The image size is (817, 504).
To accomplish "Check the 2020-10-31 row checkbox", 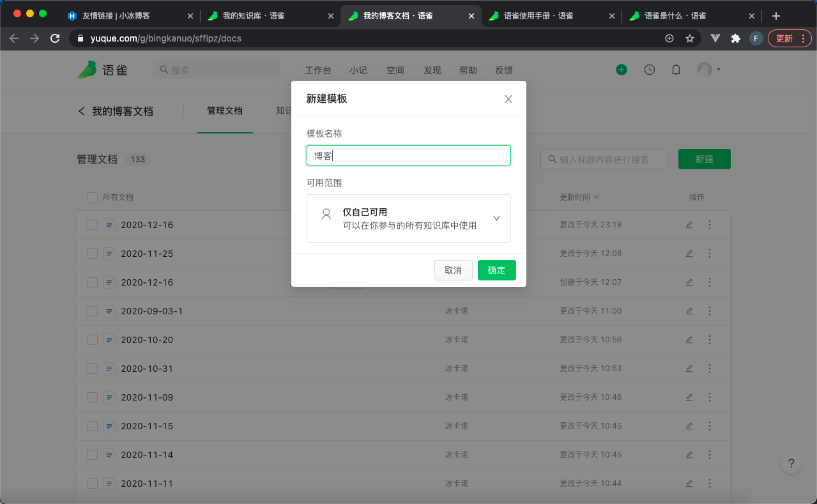I will [93, 369].
